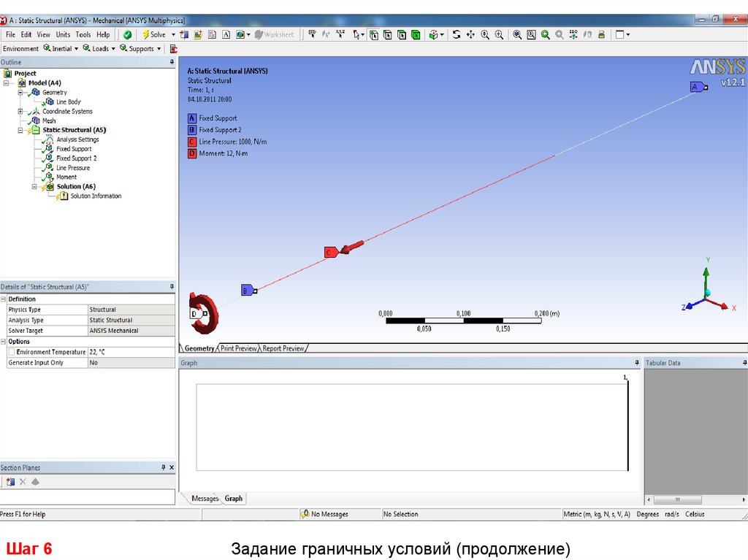Open the Tools menu
Viewport: 748px width, 560px height.
point(83,34)
